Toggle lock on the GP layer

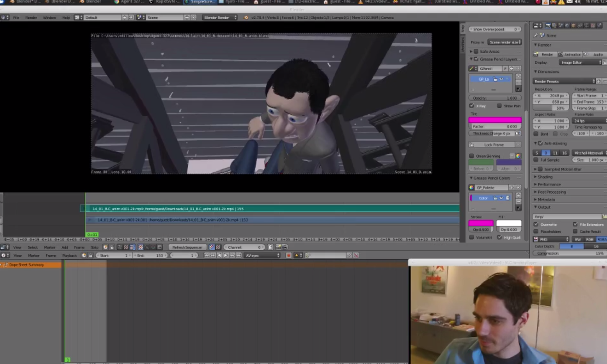[495, 79]
